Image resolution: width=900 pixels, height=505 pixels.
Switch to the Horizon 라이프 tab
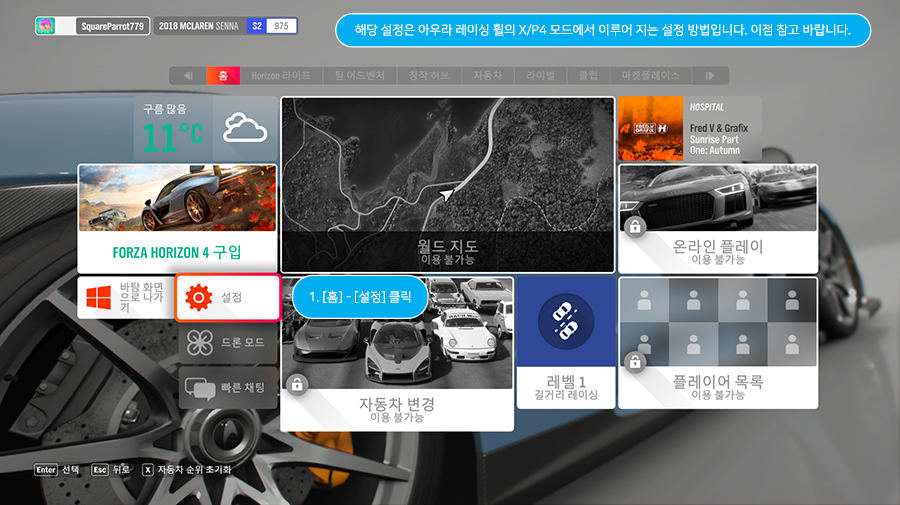[x=281, y=76]
